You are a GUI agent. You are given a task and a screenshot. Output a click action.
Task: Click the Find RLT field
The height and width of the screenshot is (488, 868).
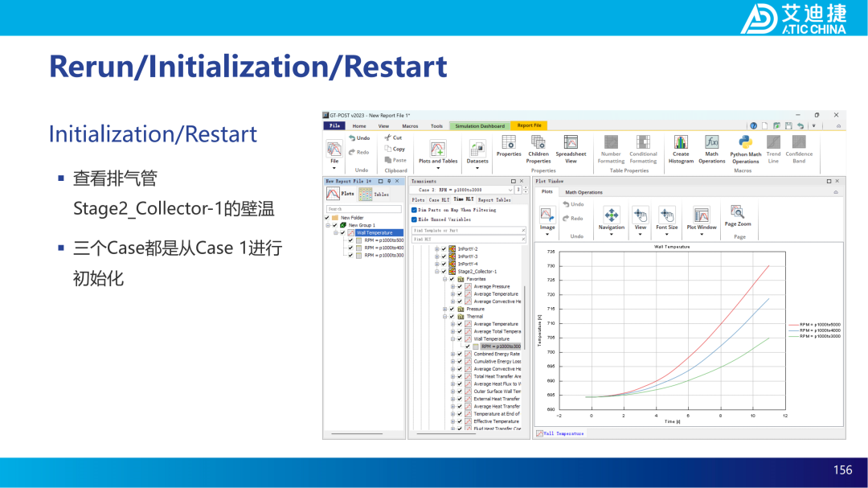469,240
